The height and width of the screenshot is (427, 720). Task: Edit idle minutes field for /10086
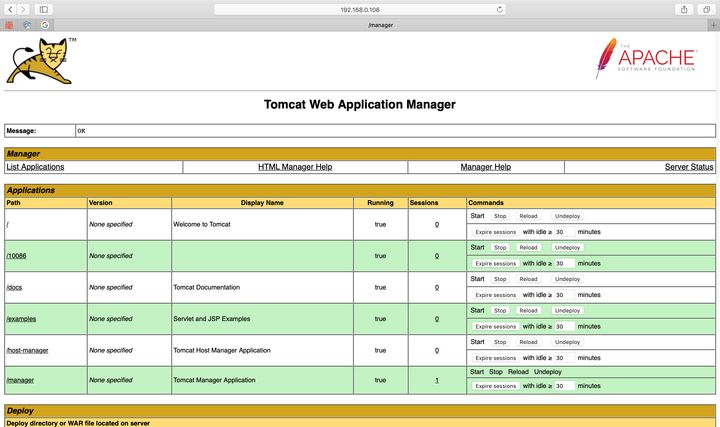tap(564, 264)
